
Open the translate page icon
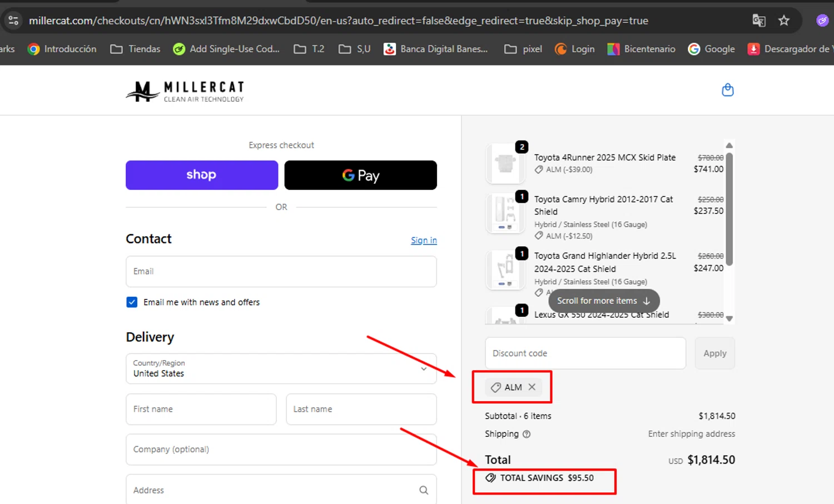[x=759, y=21]
